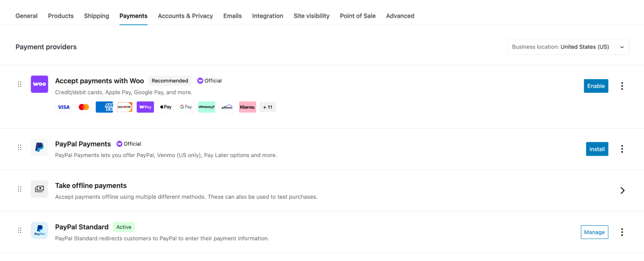Click the Woo logo icon

39,84
